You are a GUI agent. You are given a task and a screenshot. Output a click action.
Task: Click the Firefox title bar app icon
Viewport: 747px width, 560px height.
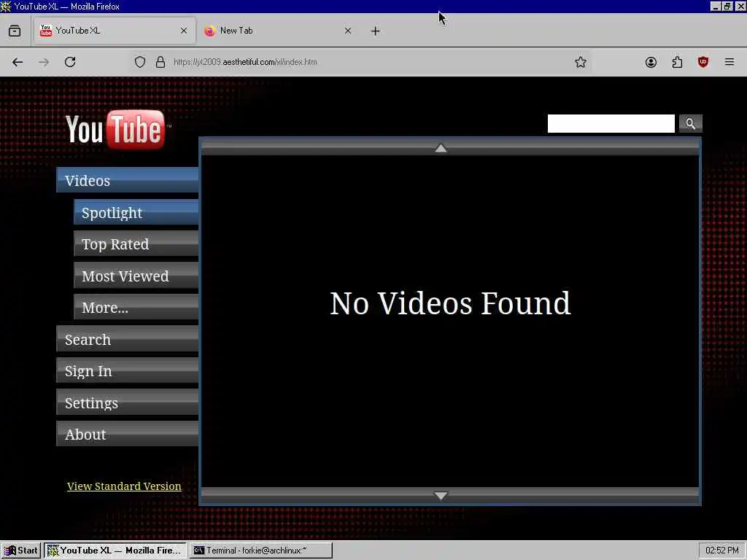(6, 6)
